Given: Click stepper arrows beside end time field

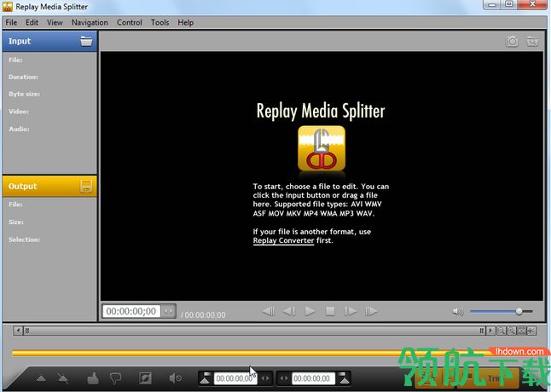Looking at the screenshot, I should (x=284, y=378).
